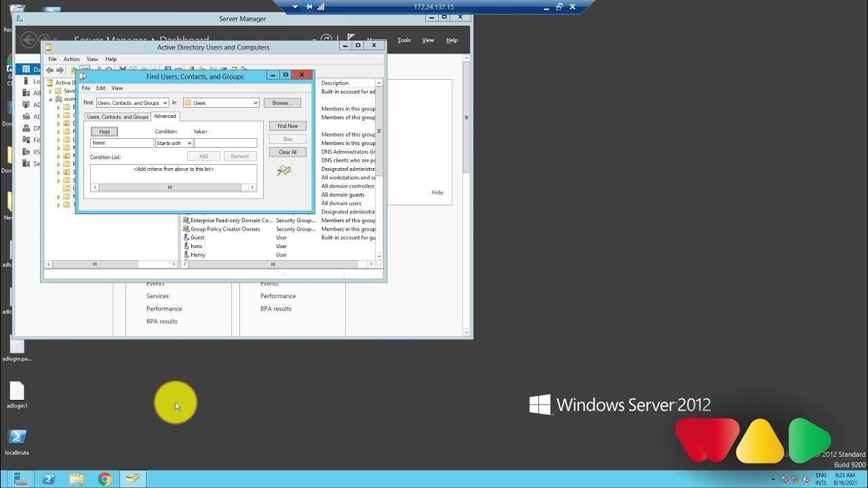This screenshot has height=488, width=868.
Task: Click the Browse... button
Action: (282, 103)
